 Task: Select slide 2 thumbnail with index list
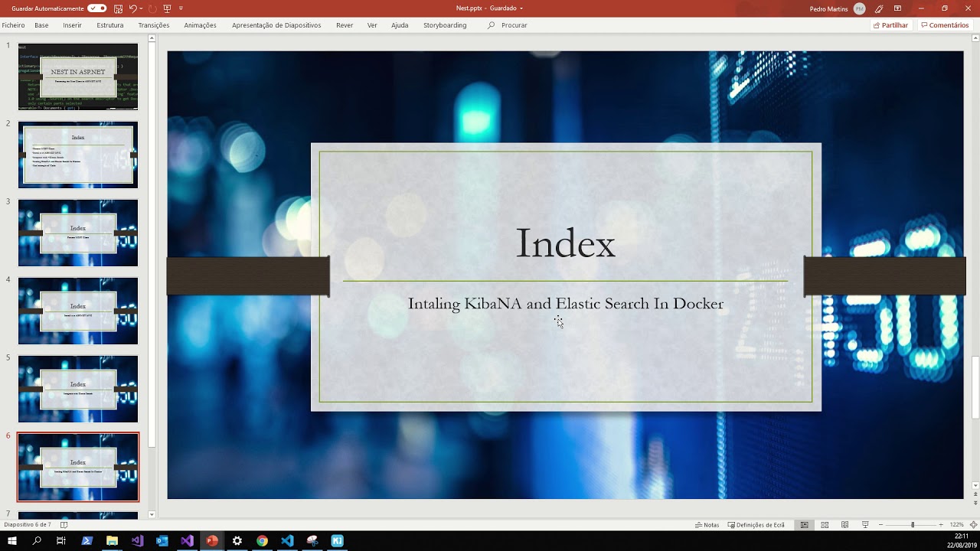78,155
